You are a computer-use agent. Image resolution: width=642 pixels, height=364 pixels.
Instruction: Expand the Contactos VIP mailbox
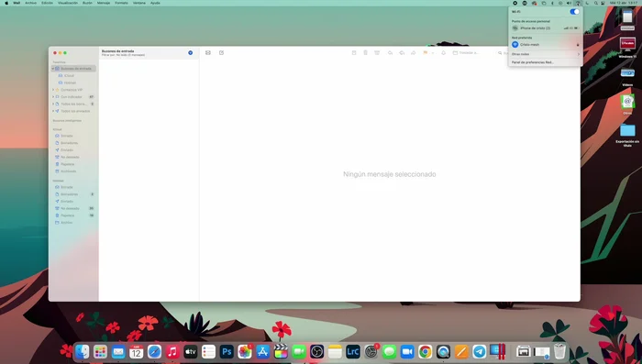[53, 90]
